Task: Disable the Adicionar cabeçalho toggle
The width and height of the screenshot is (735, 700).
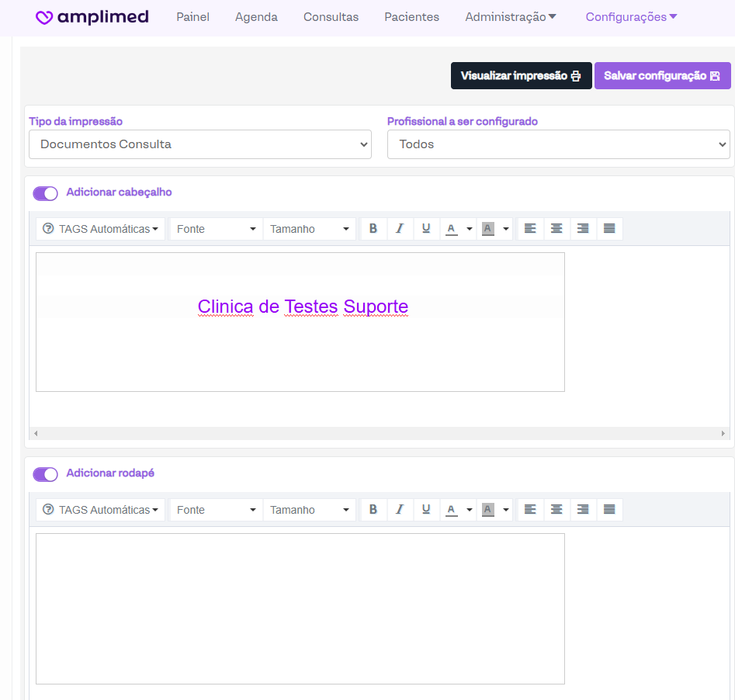Action: coord(45,193)
